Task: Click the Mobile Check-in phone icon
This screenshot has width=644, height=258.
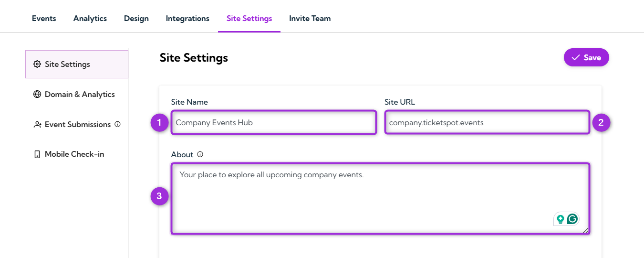Action: pyautogui.click(x=37, y=154)
